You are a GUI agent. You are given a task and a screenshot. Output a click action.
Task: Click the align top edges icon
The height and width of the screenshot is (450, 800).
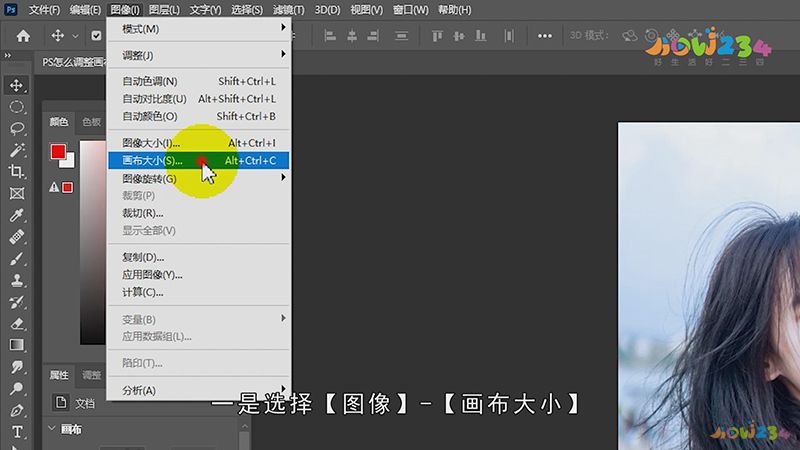(437, 36)
